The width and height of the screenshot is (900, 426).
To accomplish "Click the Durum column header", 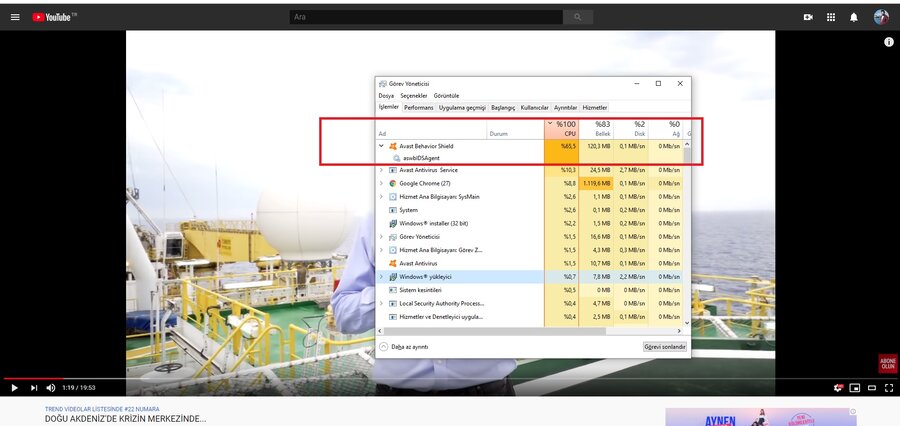I will (515, 129).
